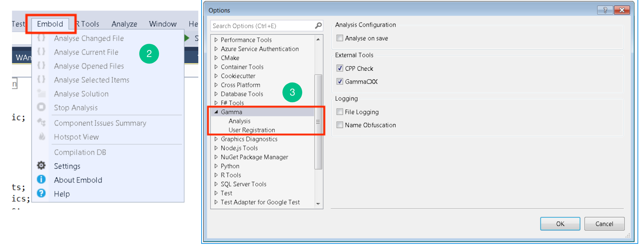Close the Options dialog
This screenshot has height=246, width=644.
pos(622,10)
